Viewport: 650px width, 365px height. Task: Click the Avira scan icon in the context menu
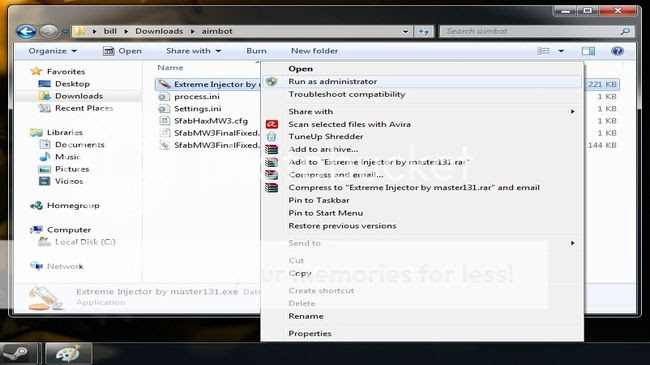[272, 124]
